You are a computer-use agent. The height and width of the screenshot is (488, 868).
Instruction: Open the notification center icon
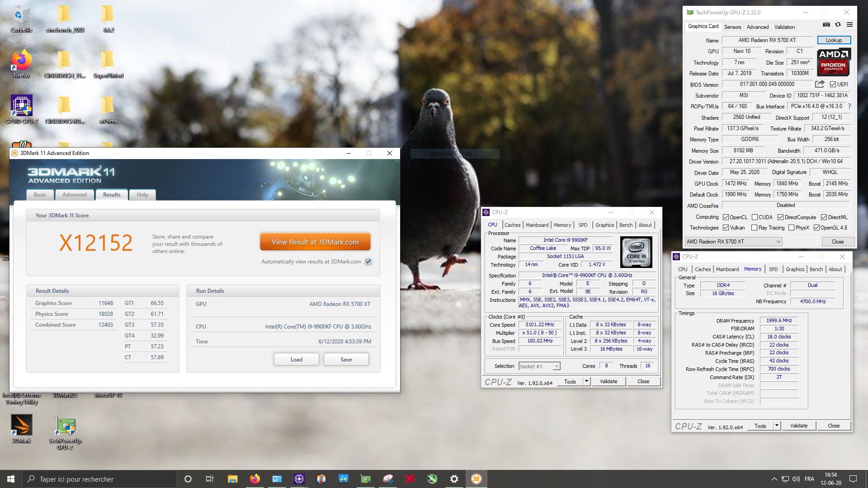pos(853,479)
